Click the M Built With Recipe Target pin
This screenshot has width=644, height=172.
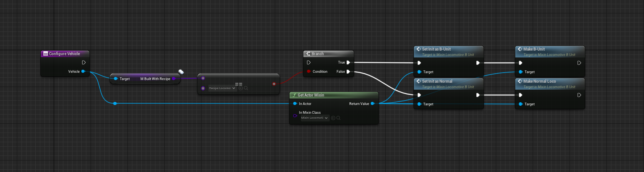116,79
